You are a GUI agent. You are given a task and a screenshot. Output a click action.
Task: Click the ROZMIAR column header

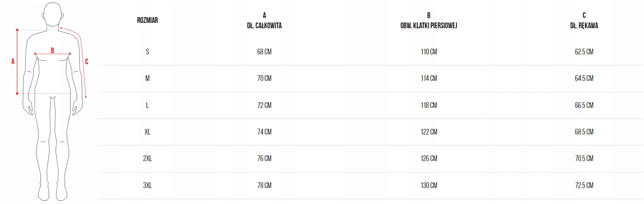tap(147, 20)
